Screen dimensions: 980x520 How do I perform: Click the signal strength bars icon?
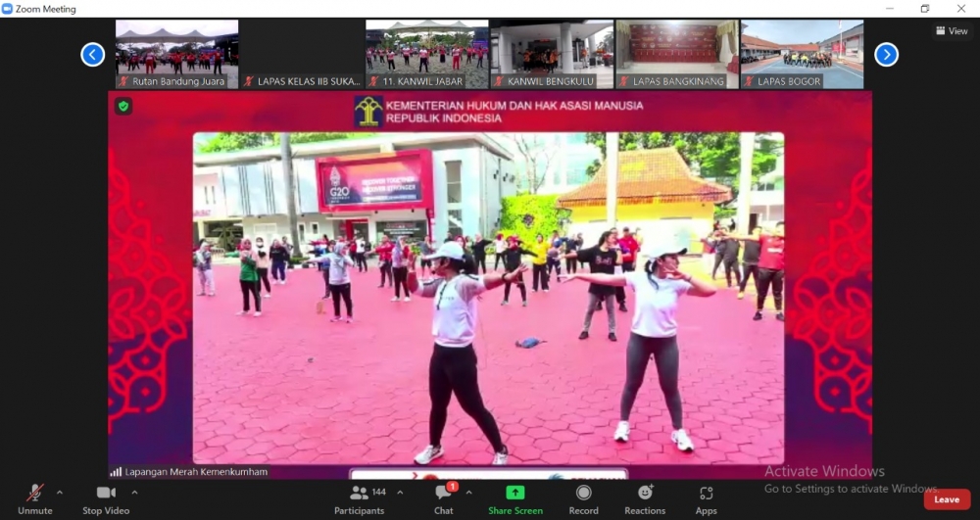116,472
